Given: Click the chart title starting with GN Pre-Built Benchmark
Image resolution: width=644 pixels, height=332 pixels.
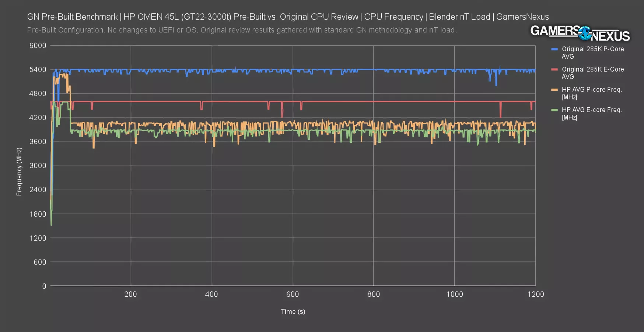Looking at the screenshot, I should coord(288,17).
